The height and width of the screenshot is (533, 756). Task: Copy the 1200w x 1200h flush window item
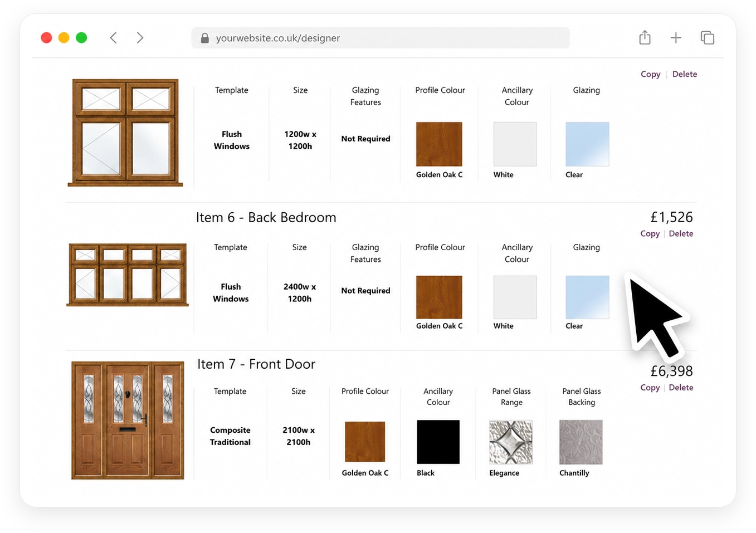(650, 74)
